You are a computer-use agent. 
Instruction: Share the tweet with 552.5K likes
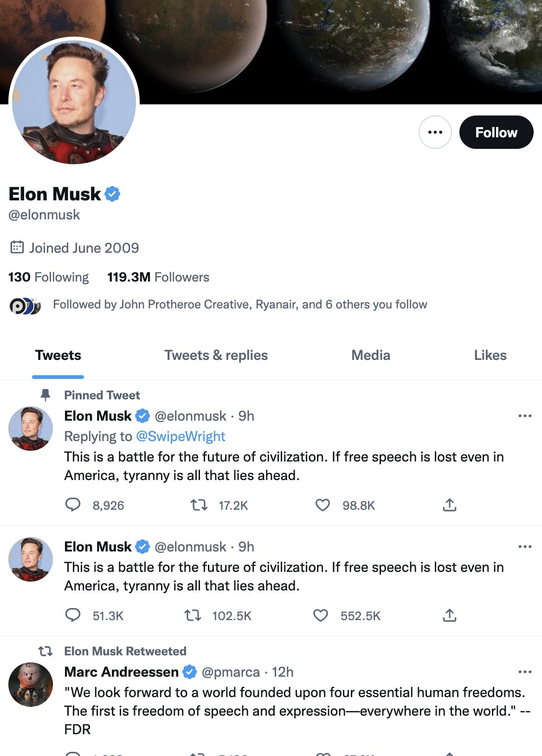tap(449, 615)
